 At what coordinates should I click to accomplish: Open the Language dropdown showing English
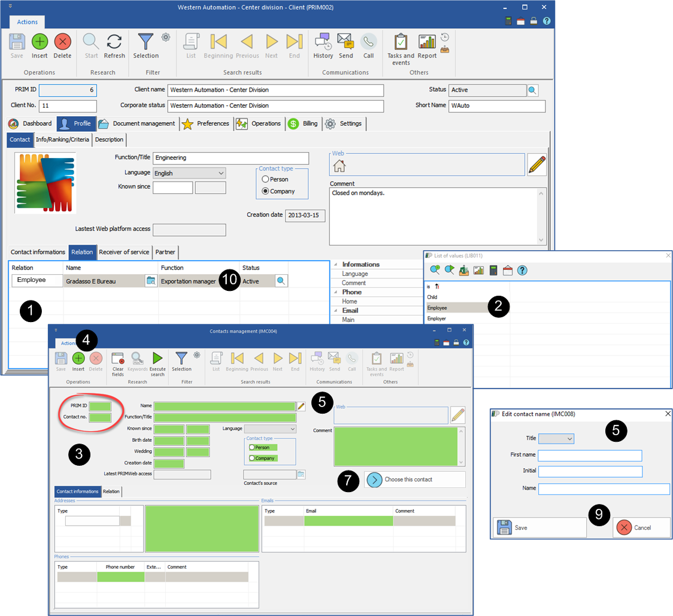point(189,173)
